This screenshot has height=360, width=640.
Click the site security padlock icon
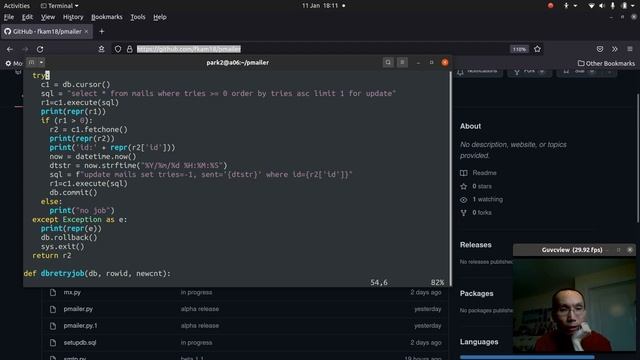[x=129, y=49]
